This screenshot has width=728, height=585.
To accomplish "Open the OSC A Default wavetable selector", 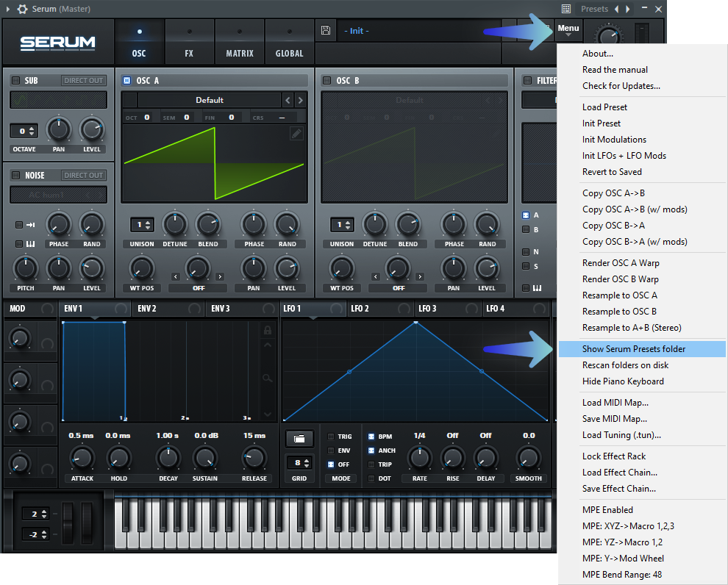I will [x=210, y=100].
